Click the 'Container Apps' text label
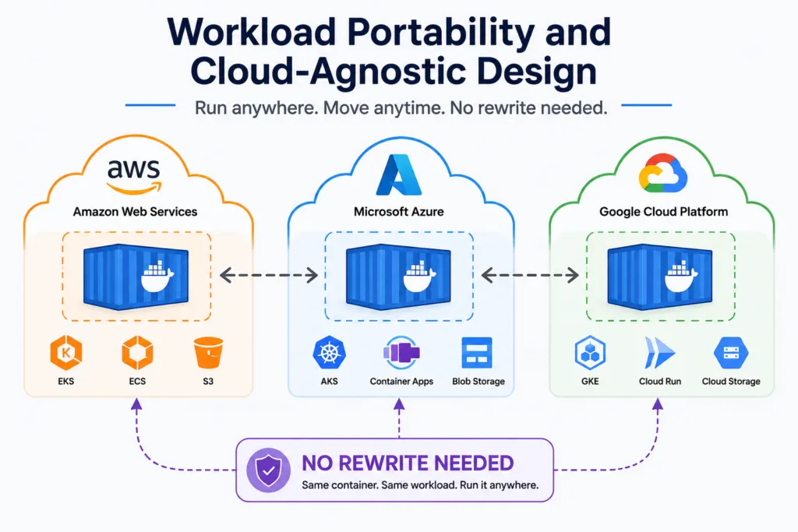Image resolution: width=798 pixels, height=532 pixels. (x=401, y=382)
